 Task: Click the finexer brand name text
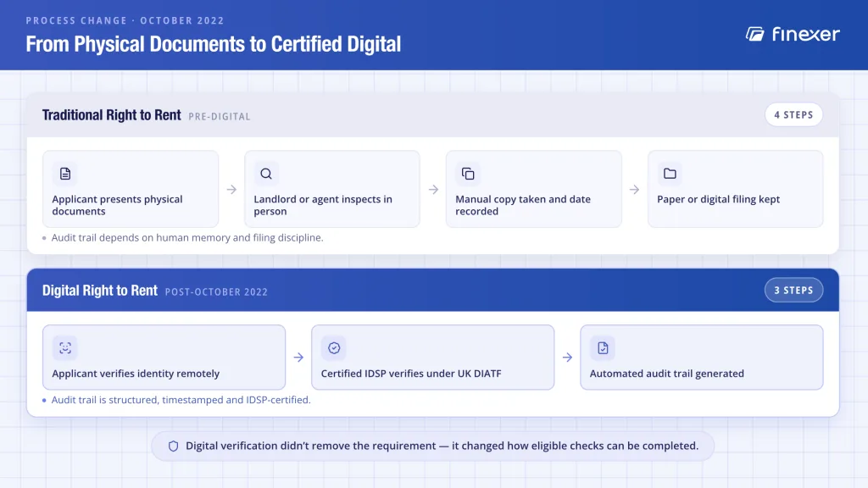coord(806,34)
